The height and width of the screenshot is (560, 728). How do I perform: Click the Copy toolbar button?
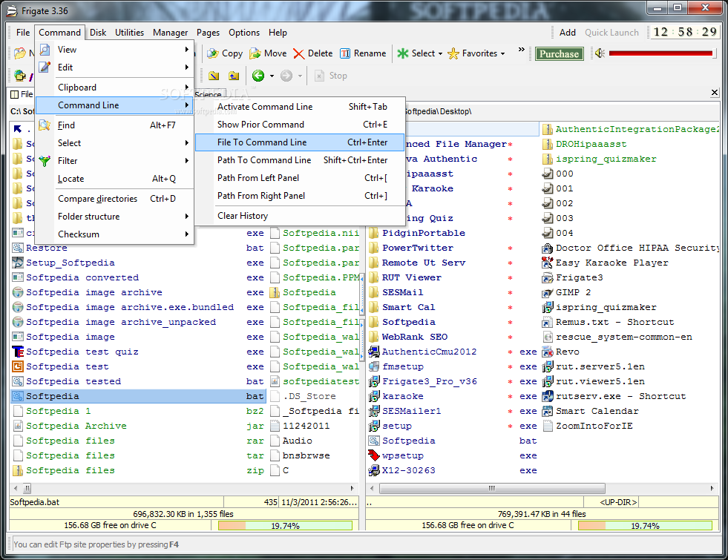pos(225,53)
